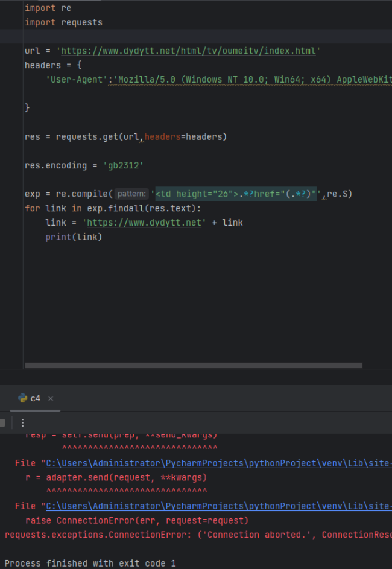
Task: Close the c4 run tab
Action: [51, 398]
